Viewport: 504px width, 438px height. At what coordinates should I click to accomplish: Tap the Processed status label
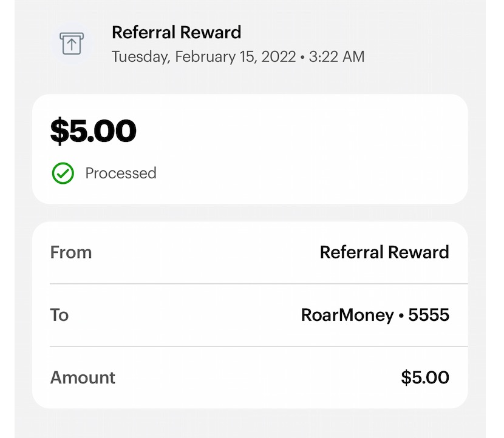point(120,174)
